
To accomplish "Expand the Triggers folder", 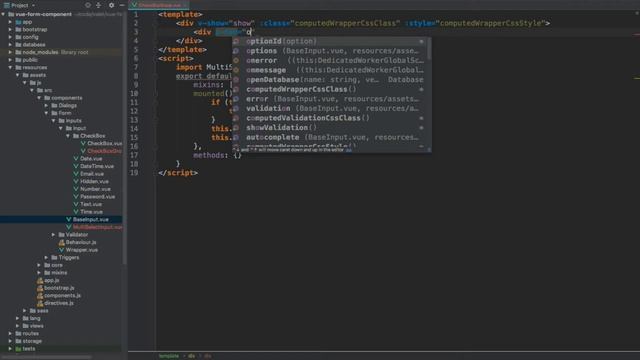I will click(x=47, y=258).
